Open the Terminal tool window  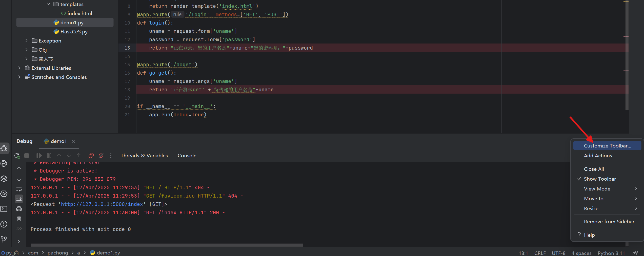click(4, 209)
